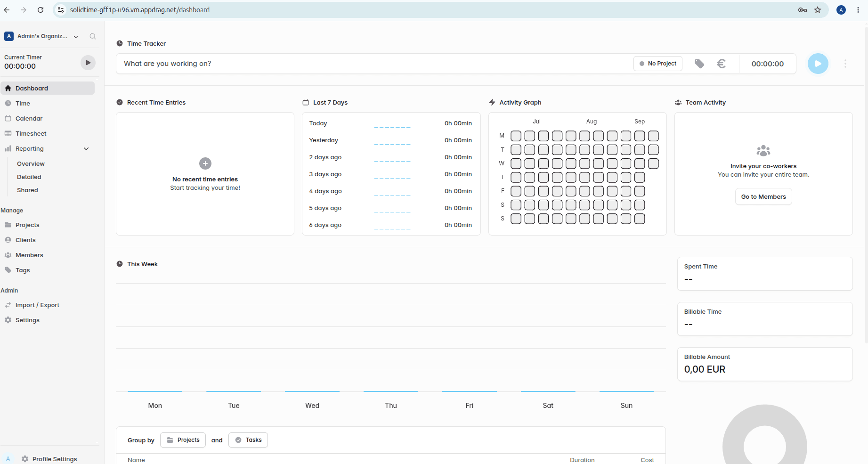Click the Activity Graph lightning icon
Viewport: 868px width, 464px height.
[x=492, y=102]
